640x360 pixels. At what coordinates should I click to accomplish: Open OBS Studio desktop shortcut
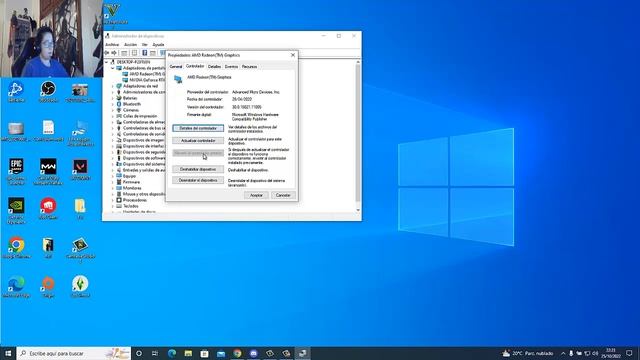tap(48, 91)
